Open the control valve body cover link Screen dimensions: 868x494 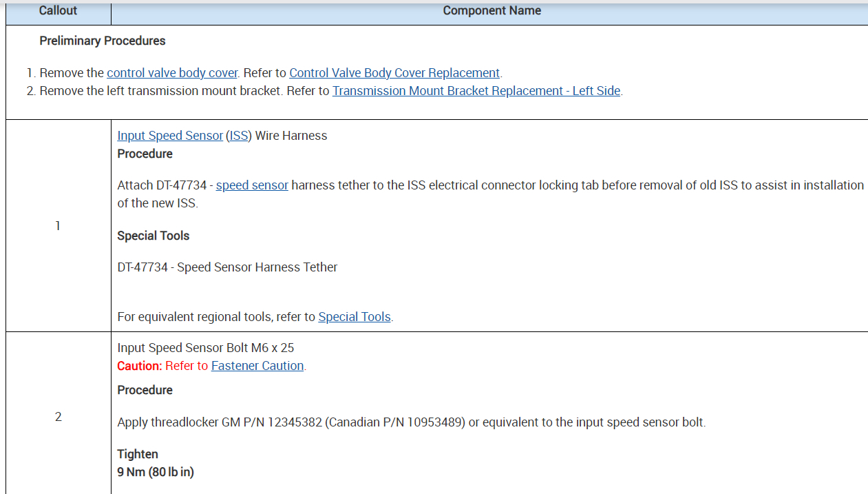(x=172, y=73)
